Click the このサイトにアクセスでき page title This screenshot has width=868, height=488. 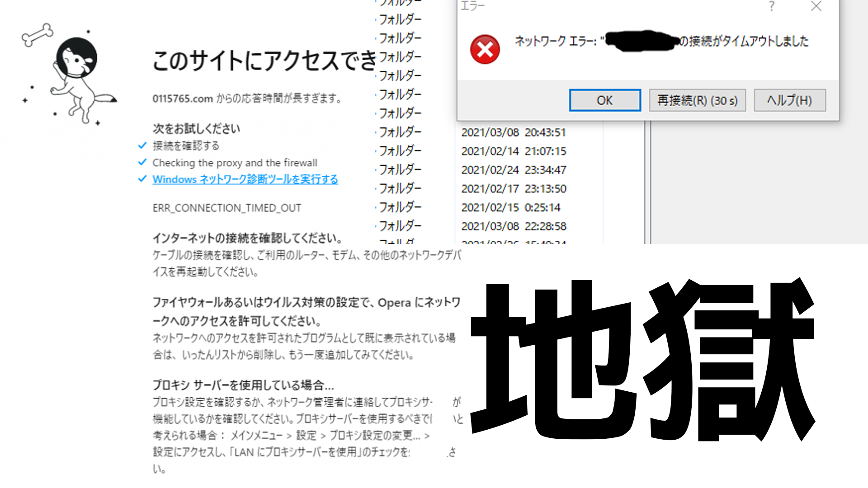[264, 61]
